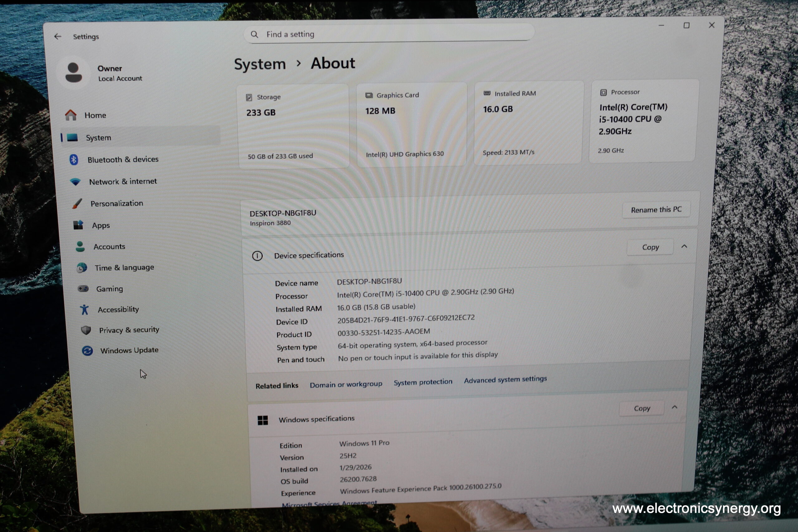Click the Privacy & security shield icon

tap(86, 330)
